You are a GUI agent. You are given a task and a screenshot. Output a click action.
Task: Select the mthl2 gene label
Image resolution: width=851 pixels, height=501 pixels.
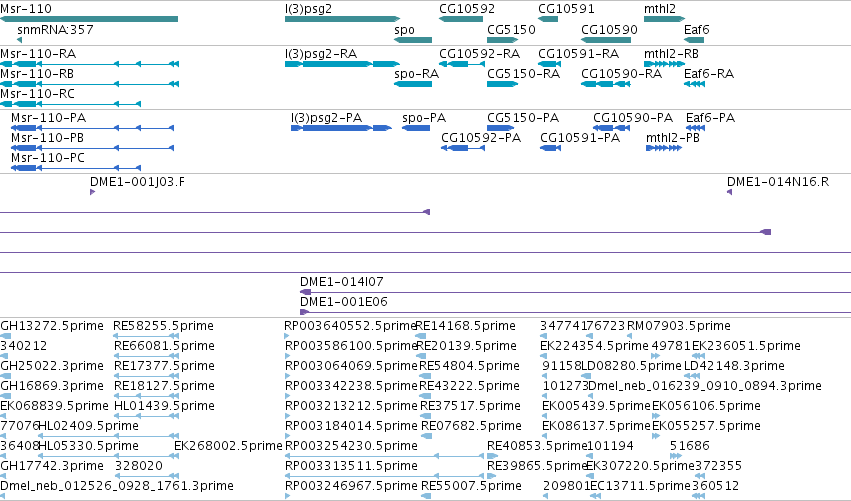[x=659, y=9]
